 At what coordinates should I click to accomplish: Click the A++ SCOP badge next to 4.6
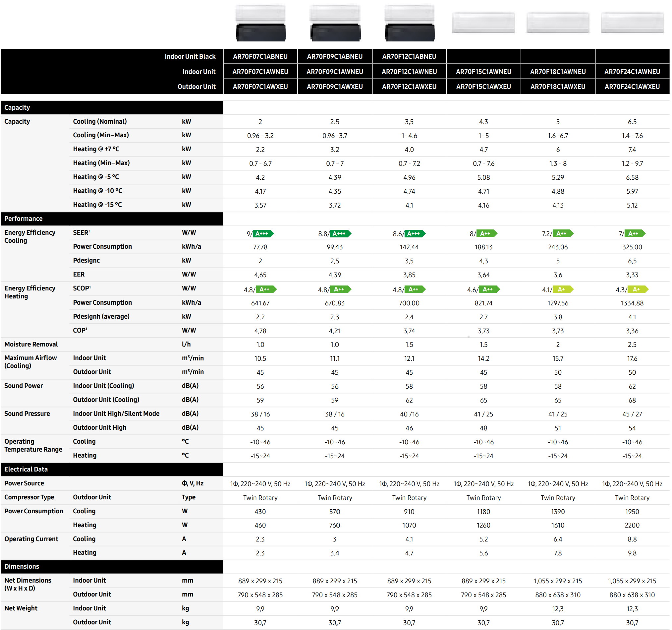coord(489,289)
